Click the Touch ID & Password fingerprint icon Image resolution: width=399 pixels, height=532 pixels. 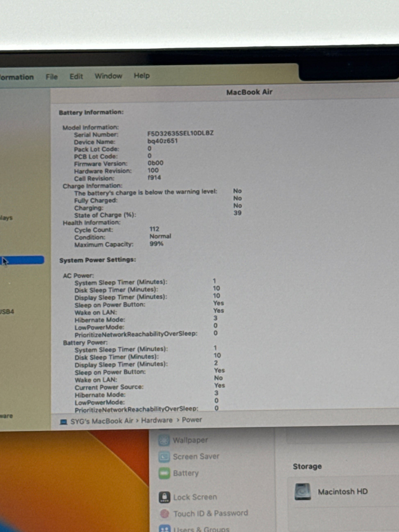click(x=164, y=514)
